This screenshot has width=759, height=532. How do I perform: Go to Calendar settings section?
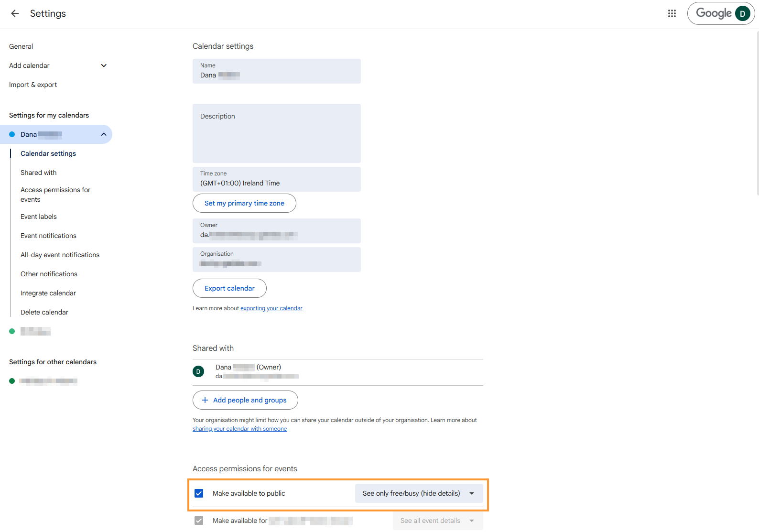point(48,153)
